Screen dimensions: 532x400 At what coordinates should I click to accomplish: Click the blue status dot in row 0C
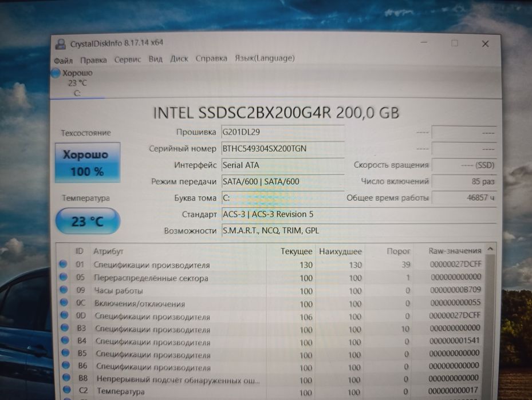click(x=64, y=302)
